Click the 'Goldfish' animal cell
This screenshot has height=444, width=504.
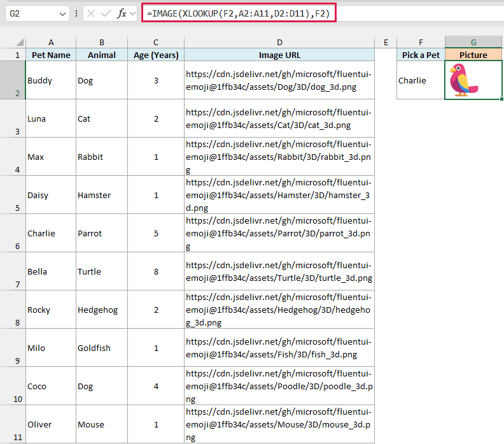point(102,348)
